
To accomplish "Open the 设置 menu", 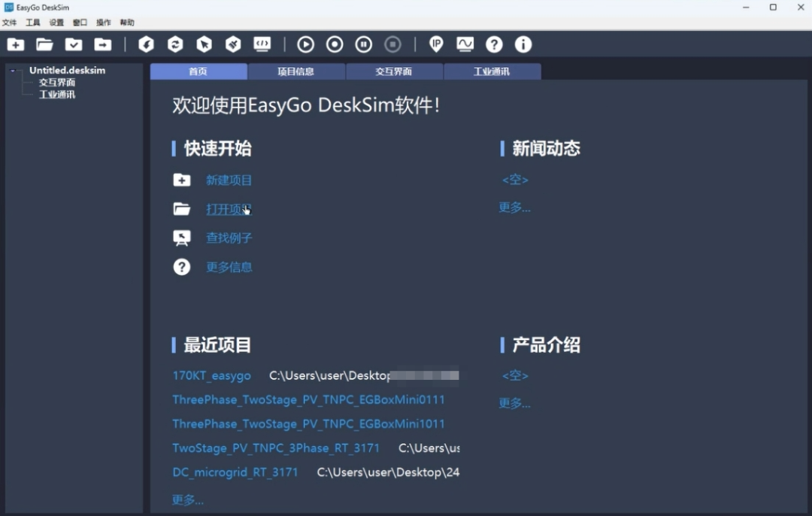I will 56,23.
